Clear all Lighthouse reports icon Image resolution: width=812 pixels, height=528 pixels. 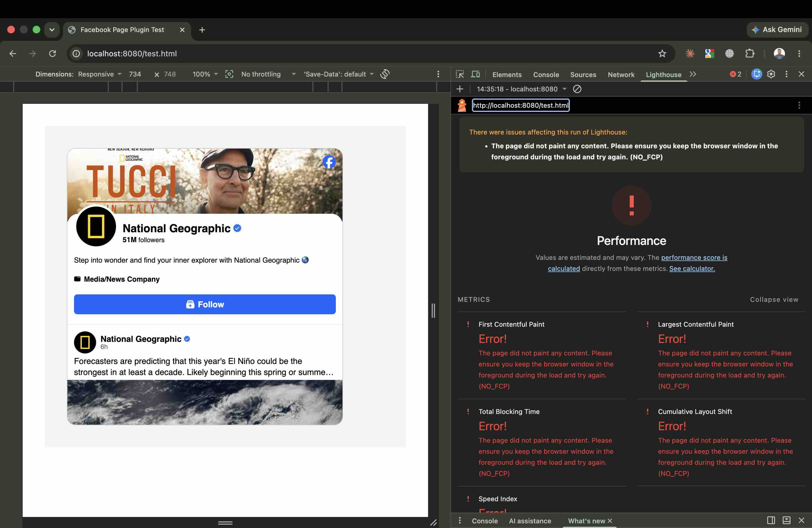point(577,89)
